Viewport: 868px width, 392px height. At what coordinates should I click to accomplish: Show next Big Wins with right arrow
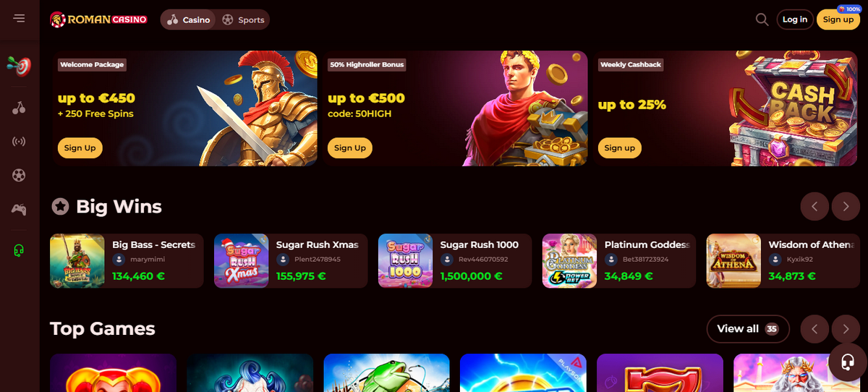coord(846,207)
